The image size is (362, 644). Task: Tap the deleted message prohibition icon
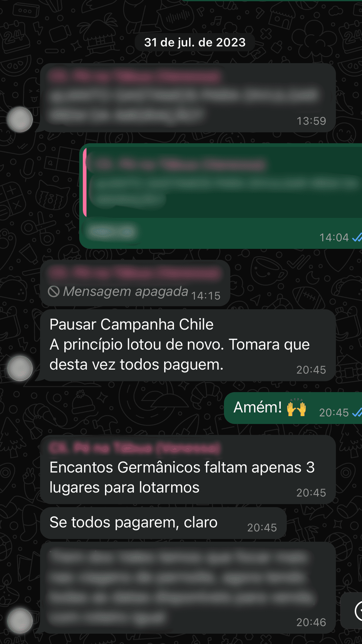tap(54, 292)
